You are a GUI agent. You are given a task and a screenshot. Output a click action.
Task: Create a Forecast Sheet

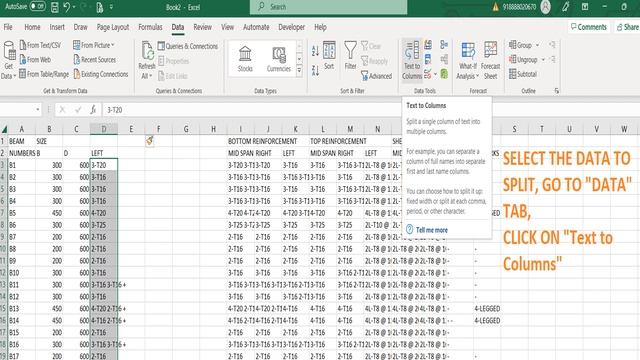pyautogui.click(x=490, y=60)
